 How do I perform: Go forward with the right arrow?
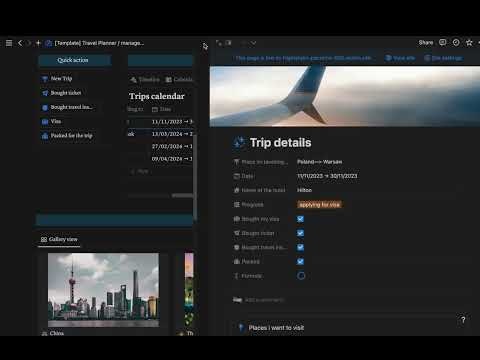point(29,43)
